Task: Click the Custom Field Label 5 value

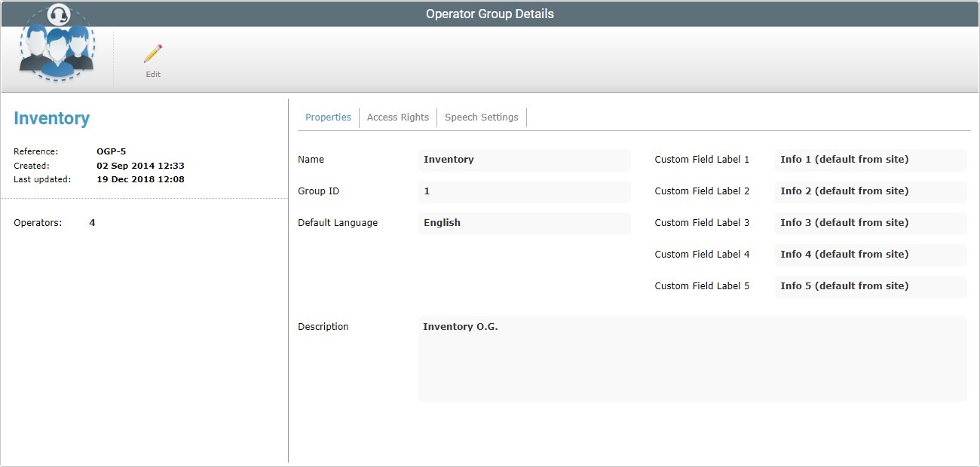Action: coord(870,286)
